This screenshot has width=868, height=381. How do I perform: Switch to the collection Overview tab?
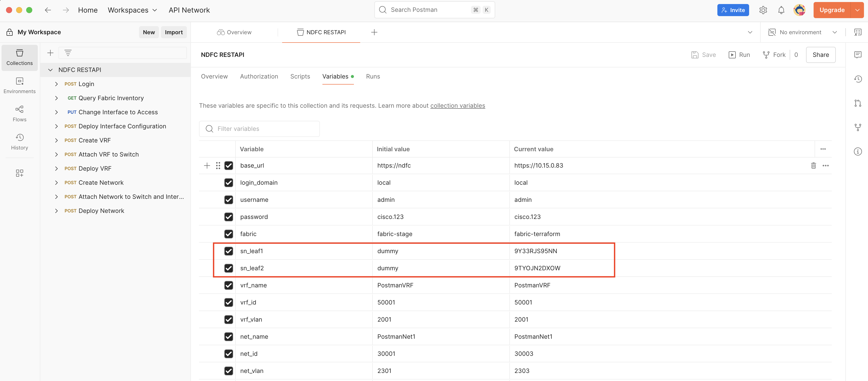pos(214,77)
